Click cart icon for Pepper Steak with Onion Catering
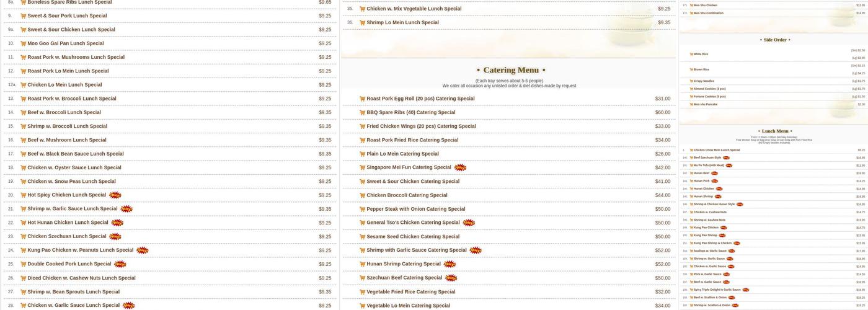Image resolution: width=868 pixels, height=310 pixels. pyautogui.click(x=362, y=209)
